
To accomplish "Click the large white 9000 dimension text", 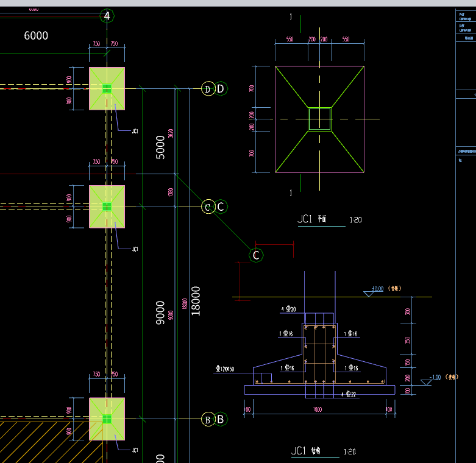I will pyautogui.click(x=160, y=313).
